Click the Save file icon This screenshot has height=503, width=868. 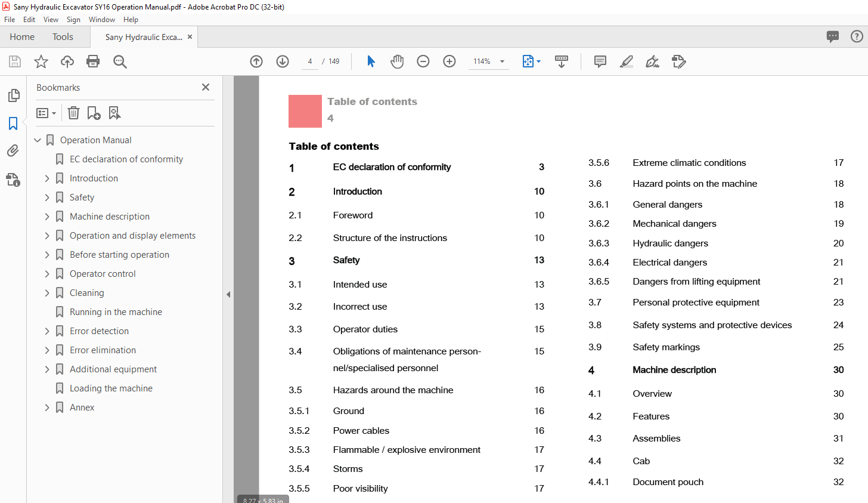pos(15,61)
